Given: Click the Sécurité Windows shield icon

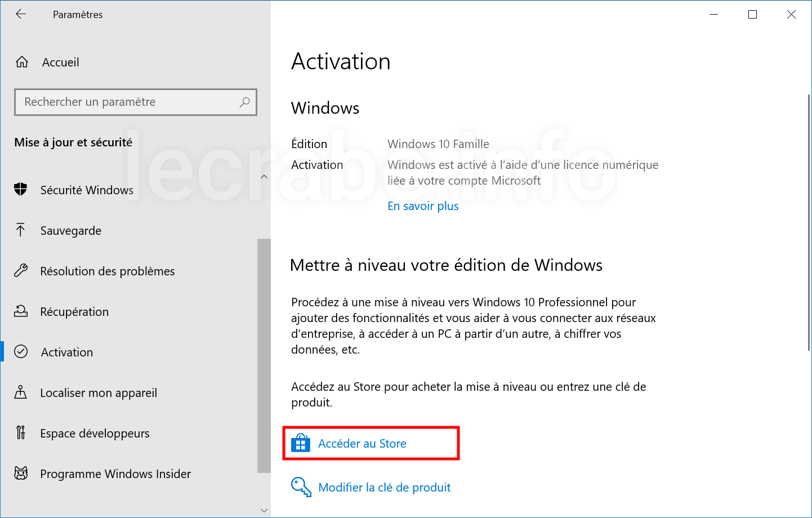Looking at the screenshot, I should [x=21, y=190].
